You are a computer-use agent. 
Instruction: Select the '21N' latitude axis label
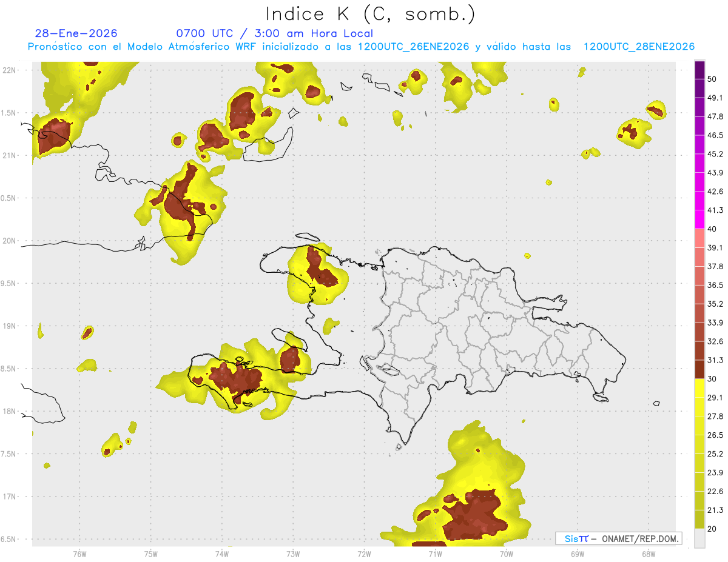(x=10, y=155)
